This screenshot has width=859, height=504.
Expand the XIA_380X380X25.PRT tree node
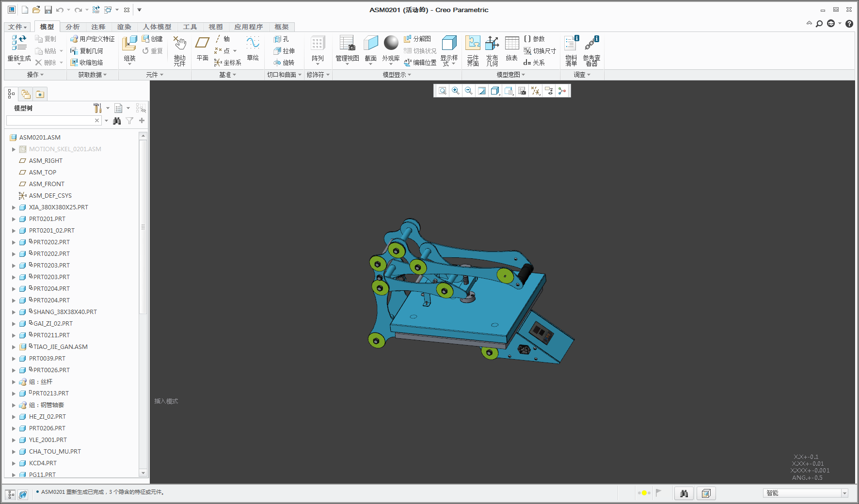14,207
